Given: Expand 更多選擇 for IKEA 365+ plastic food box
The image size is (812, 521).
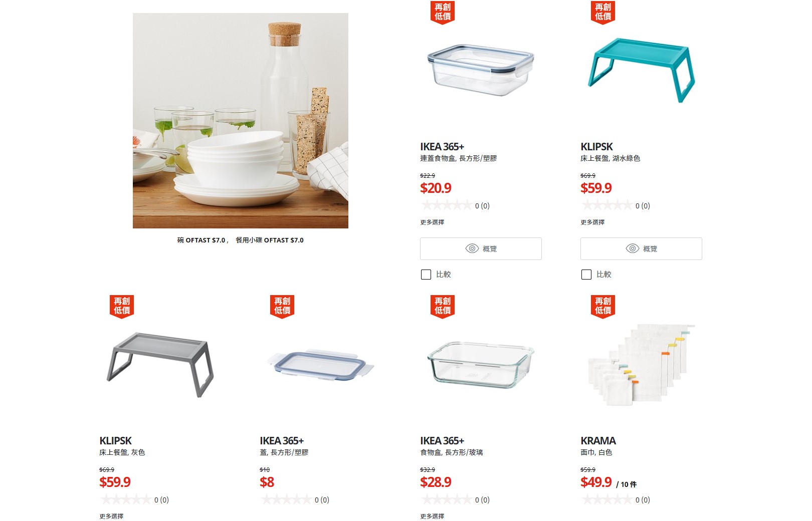Looking at the screenshot, I should [432, 222].
